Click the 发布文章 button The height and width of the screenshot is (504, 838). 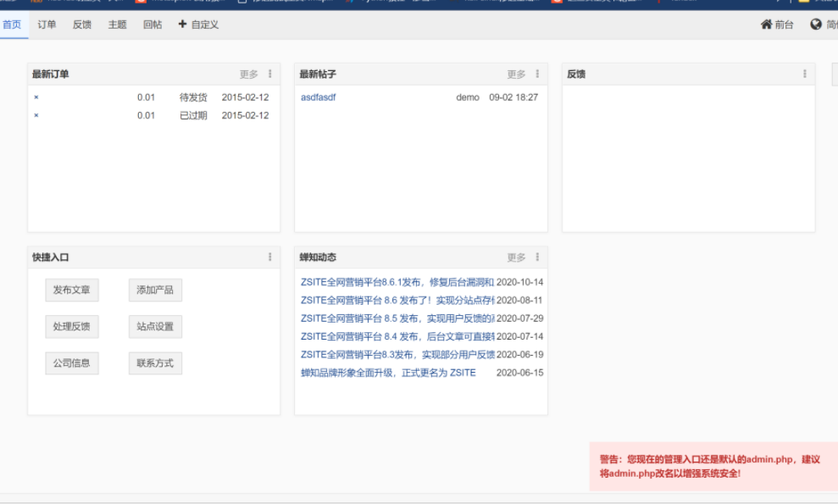pos(71,290)
